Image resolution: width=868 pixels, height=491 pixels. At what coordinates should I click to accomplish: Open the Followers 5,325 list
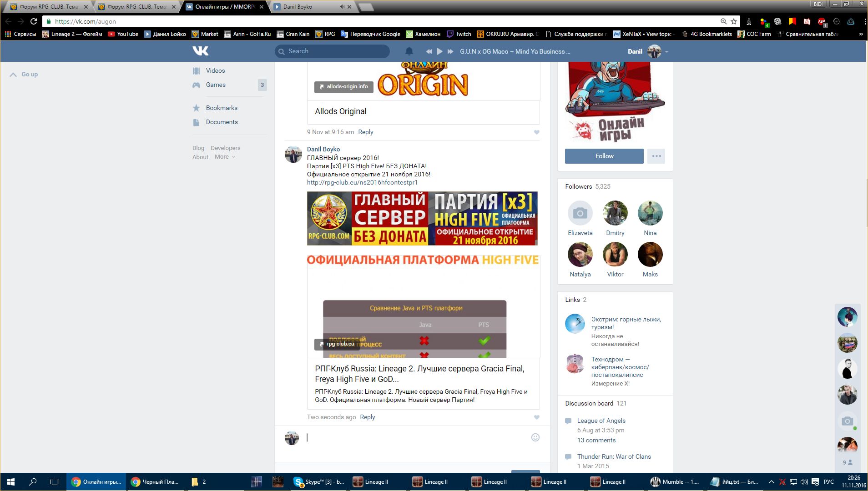588,186
